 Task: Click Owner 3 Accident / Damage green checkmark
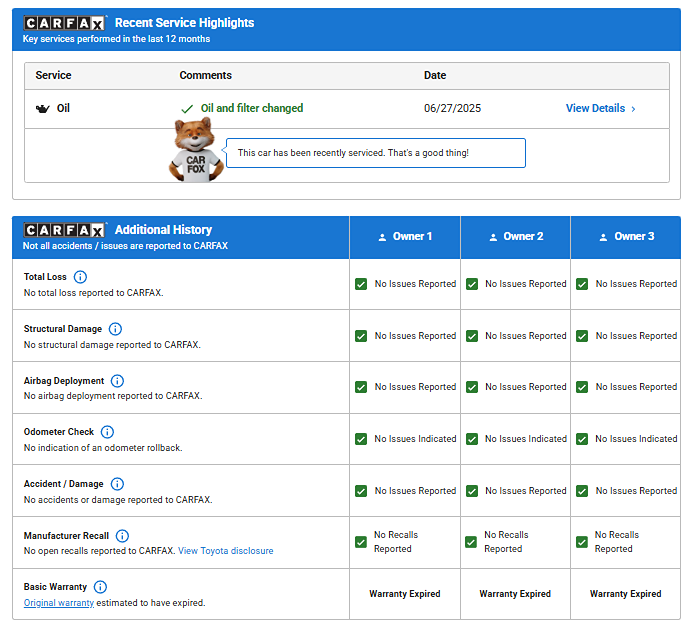click(x=582, y=491)
